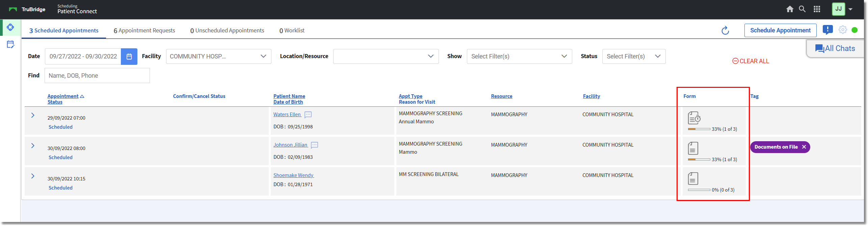Screen dimensions: 868x226
Task: Refresh the appointments list
Action: 725,30
